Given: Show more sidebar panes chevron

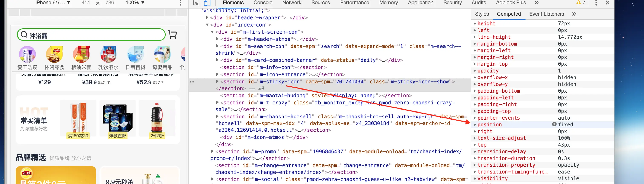Looking at the screenshot, I should click(574, 14).
